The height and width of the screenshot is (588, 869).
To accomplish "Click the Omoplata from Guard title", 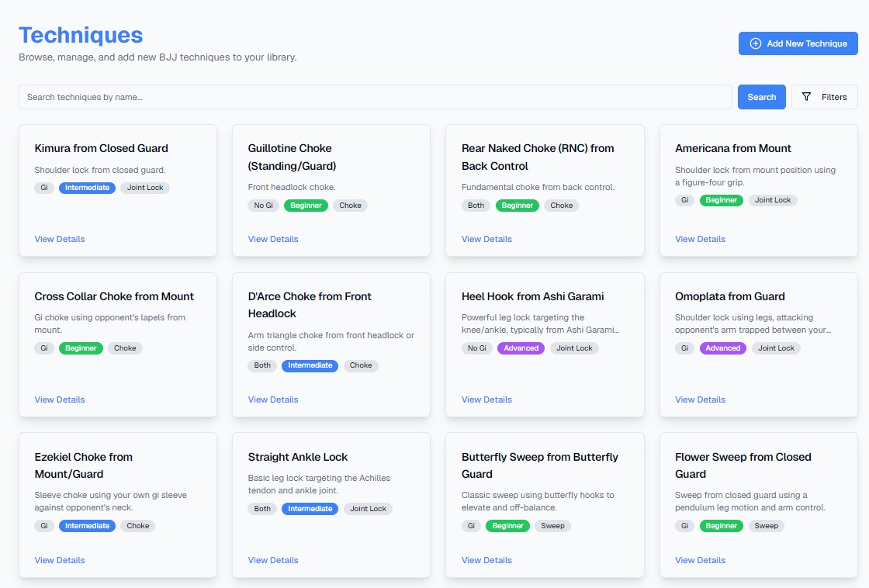I will tap(730, 296).
